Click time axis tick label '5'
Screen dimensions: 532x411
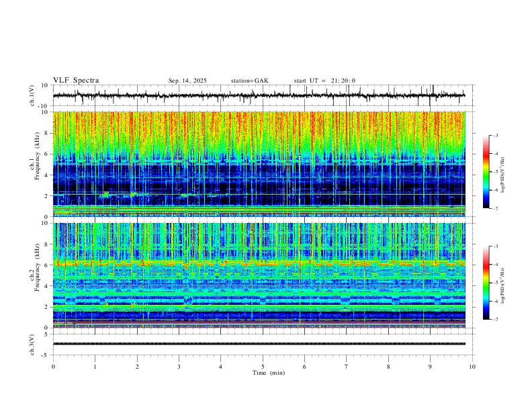(263, 367)
